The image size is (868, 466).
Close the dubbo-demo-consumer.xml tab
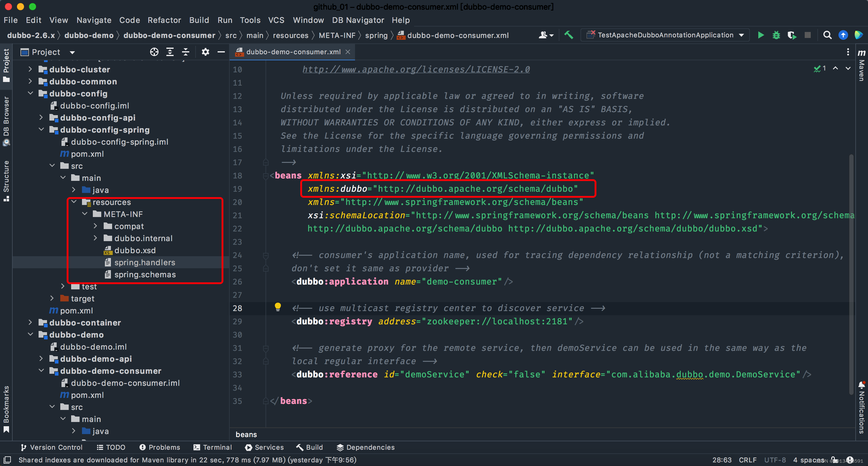click(x=348, y=52)
